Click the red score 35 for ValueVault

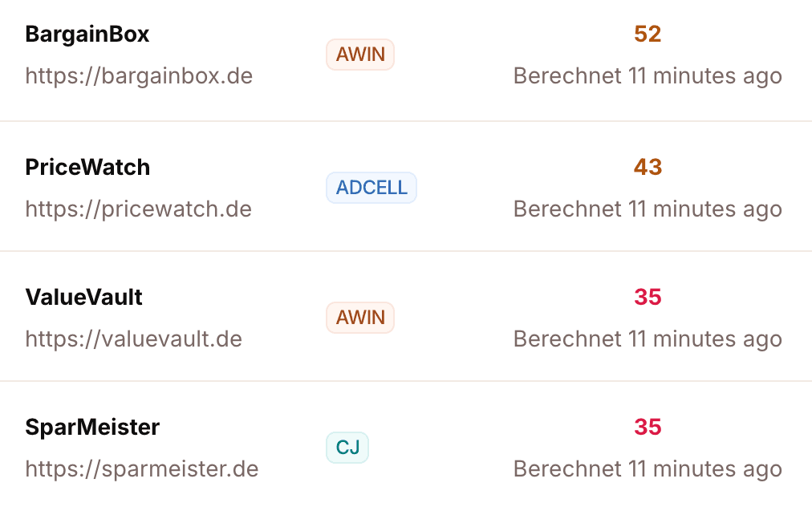tap(647, 297)
